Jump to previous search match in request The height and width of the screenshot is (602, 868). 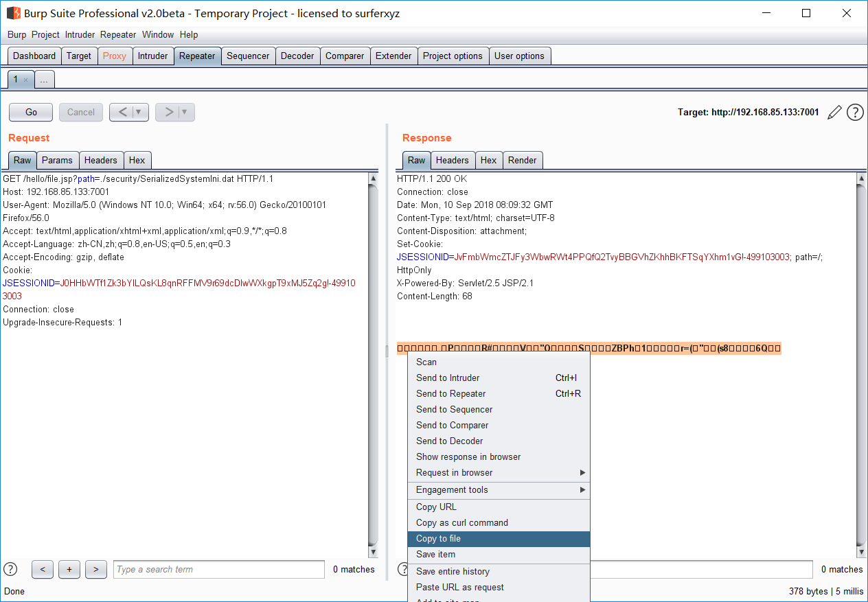(x=43, y=569)
